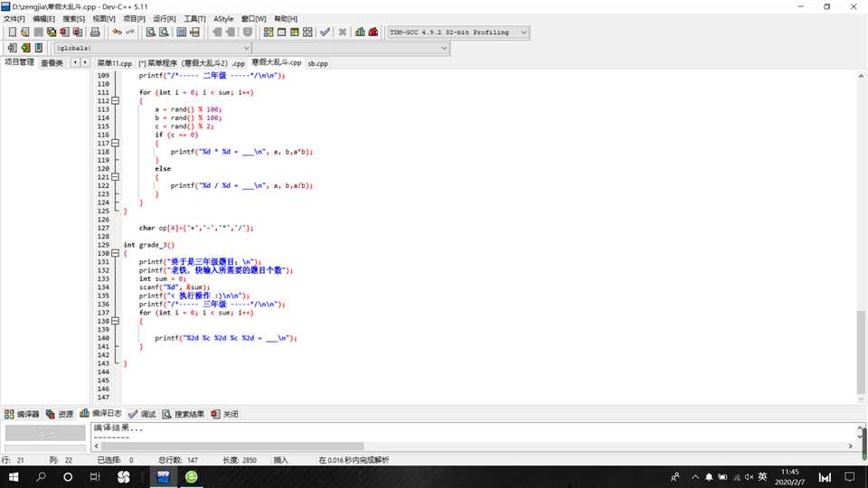
Task: Open the 搜索[S] menu
Action: click(73, 19)
